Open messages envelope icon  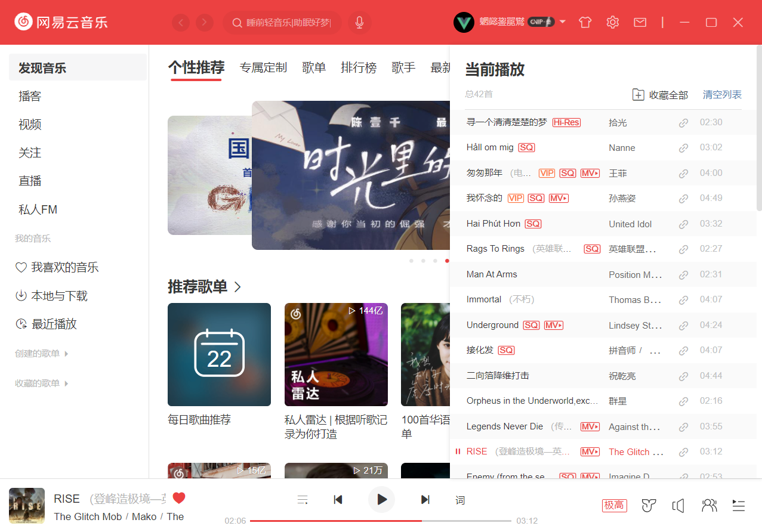(x=640, y=23)
